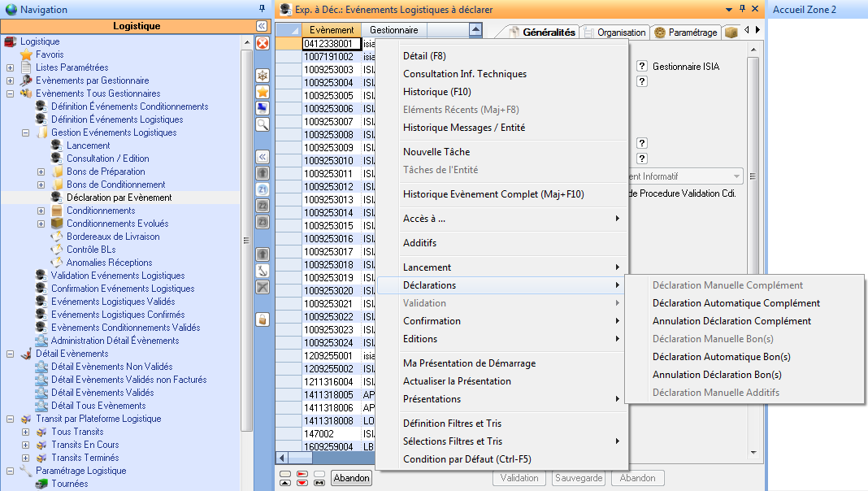Switch to the Organisation tab
The image size is (868, 491).
614,33
